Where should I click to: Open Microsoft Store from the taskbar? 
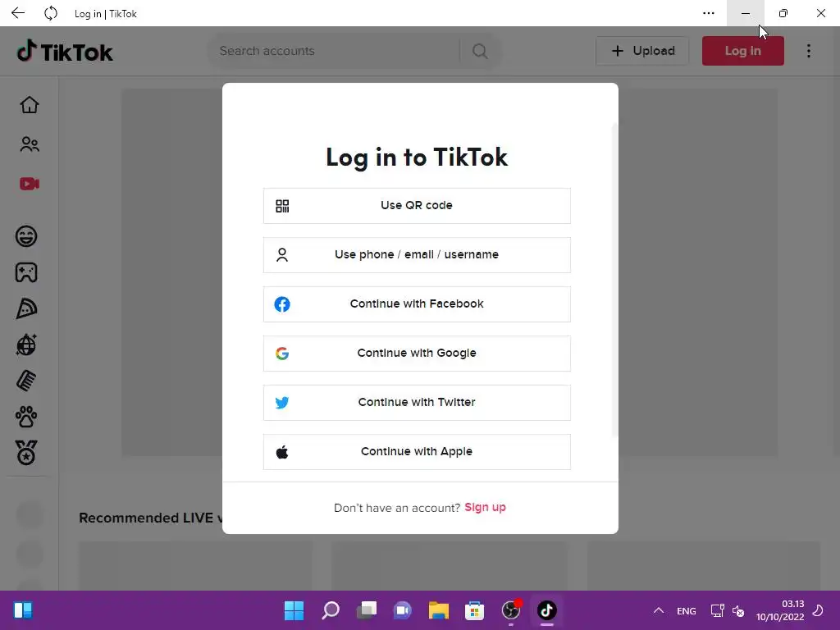coord(474,610)
